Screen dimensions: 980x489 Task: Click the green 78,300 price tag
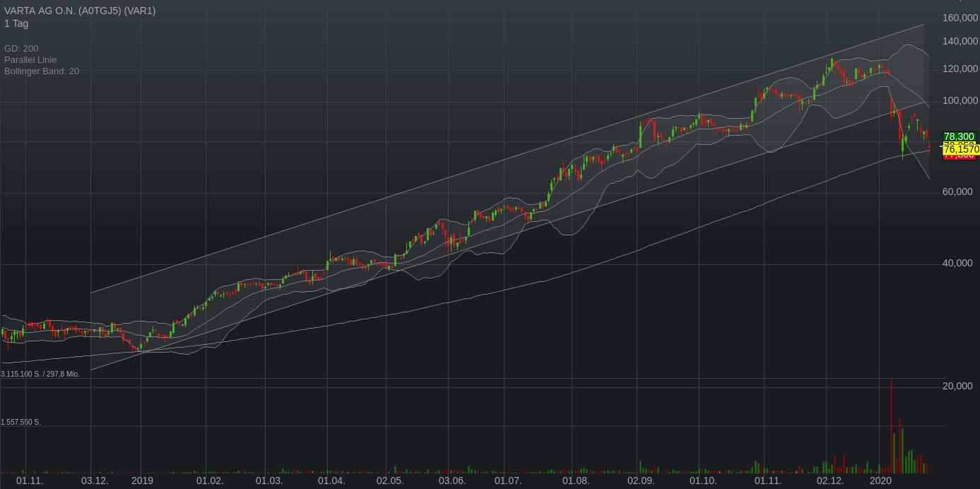click(959, 136)
